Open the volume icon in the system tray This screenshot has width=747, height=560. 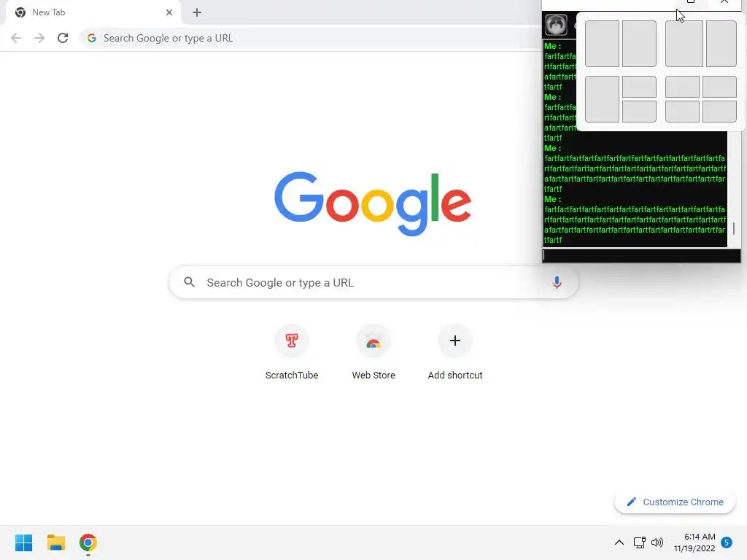coord(657,542)
